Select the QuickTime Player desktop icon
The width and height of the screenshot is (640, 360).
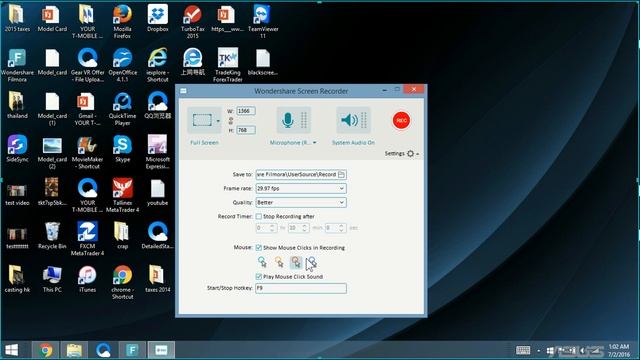click(122, 109)
